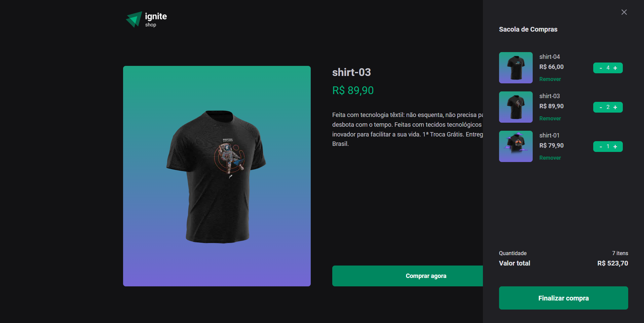
Task: Click Comprar agora button
Action: 408,276
